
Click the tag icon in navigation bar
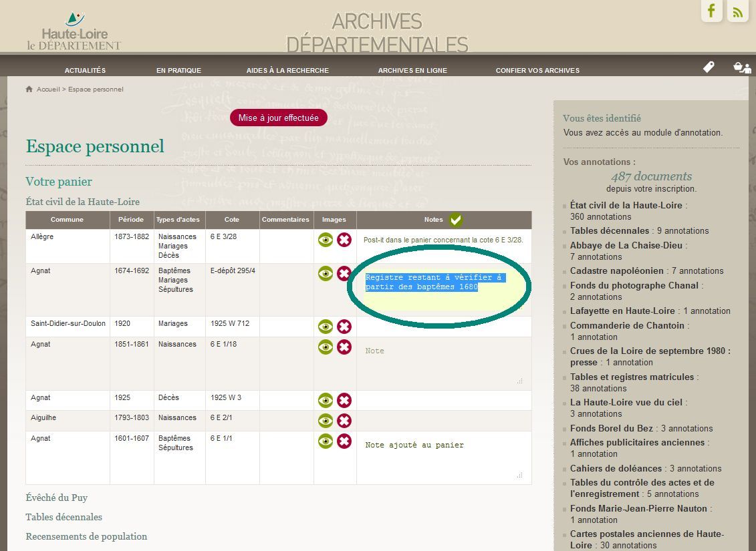[x=709, y=67]
